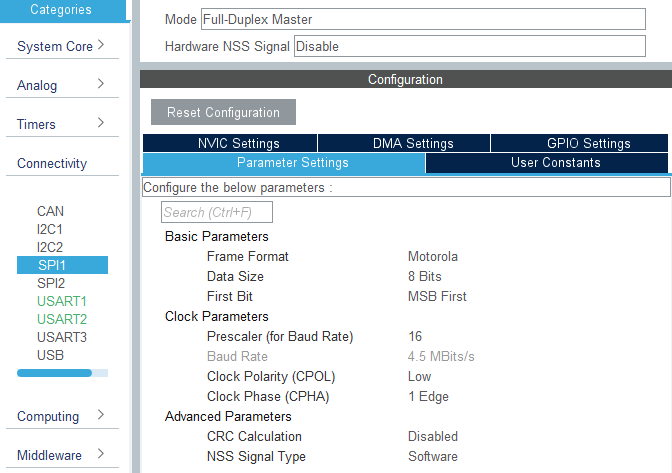Select CAN in the Connectivity list
The height and width of the screenshot is (473, 672).
[50, 211]
